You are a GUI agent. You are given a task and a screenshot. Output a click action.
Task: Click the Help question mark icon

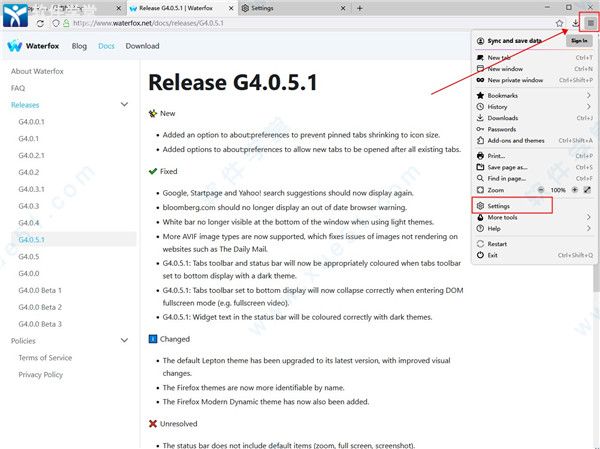480,229
